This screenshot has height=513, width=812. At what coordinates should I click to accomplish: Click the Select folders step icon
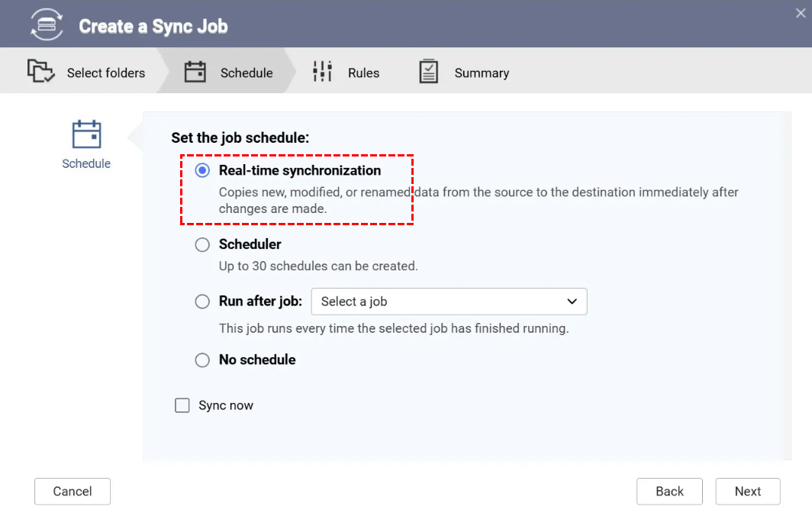tap(40, 72)
